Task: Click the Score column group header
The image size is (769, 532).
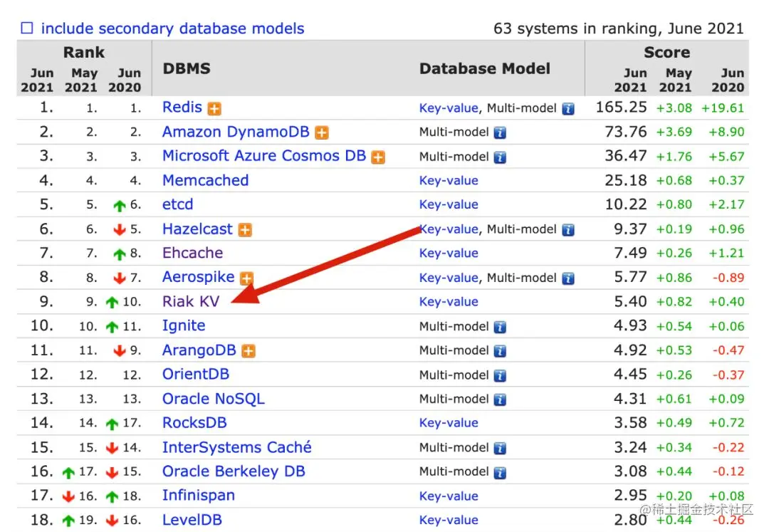Action: 666,52
